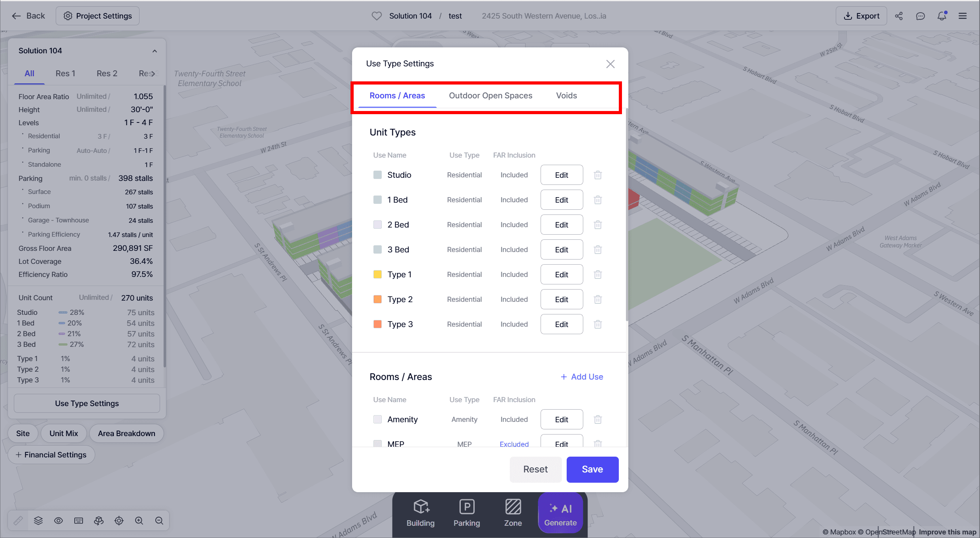
Task: Click the share icon in top bar
Action: (x=899, y=16)
